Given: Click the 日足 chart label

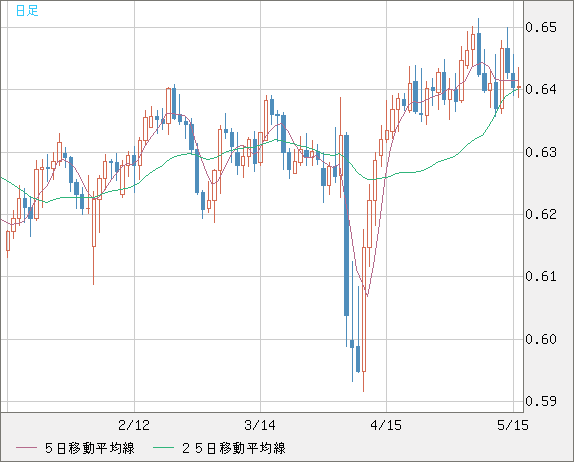Looking at the screenshot, I should [x=27, y=11].
